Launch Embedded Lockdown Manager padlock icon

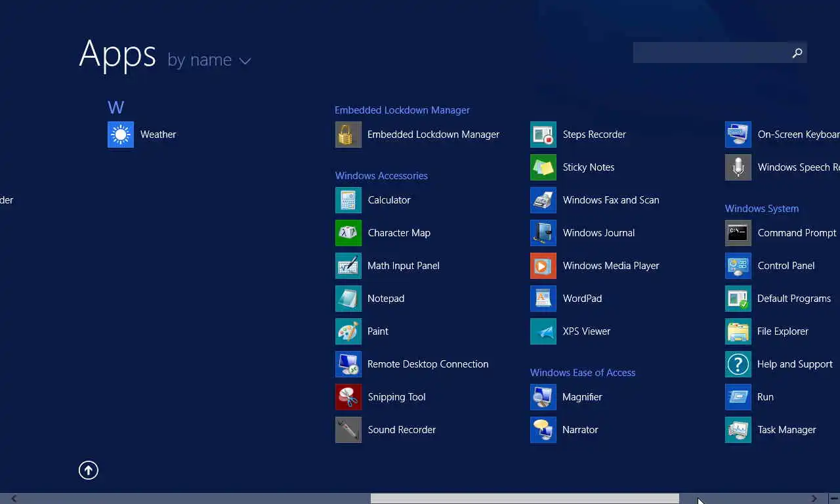coord(348,135)
